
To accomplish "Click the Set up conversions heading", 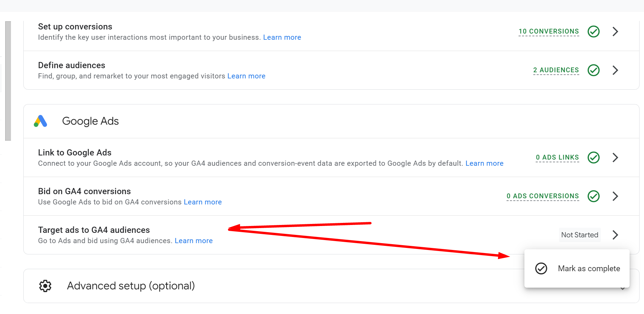I will [x=75, y=27].
